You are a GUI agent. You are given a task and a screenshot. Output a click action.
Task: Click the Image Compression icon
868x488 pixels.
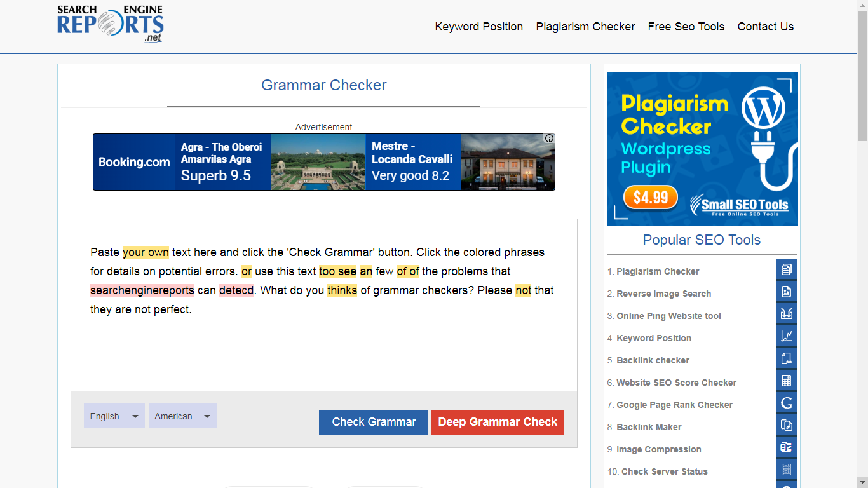[787, 447]
